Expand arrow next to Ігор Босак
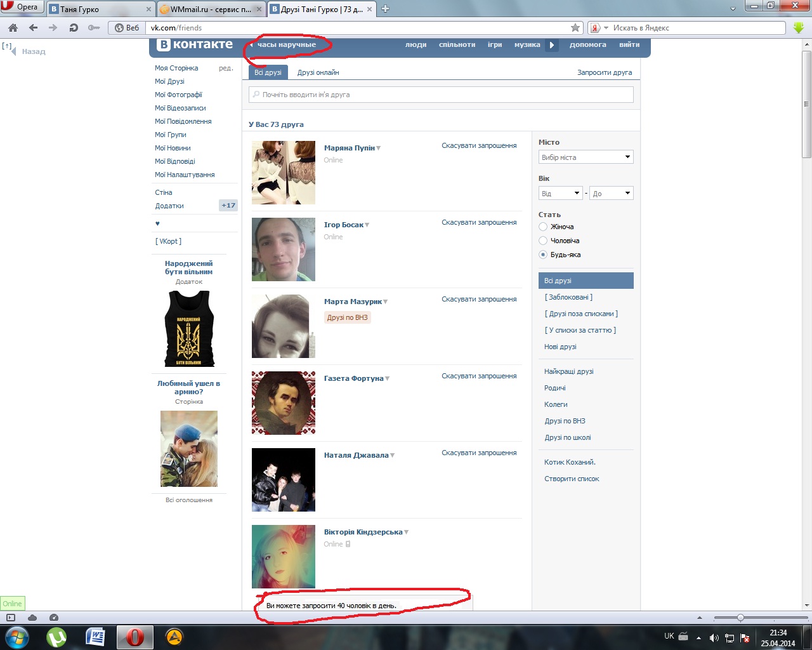This screenshot has width=812, height=650. pyautogui.click(x=367, y=225)
